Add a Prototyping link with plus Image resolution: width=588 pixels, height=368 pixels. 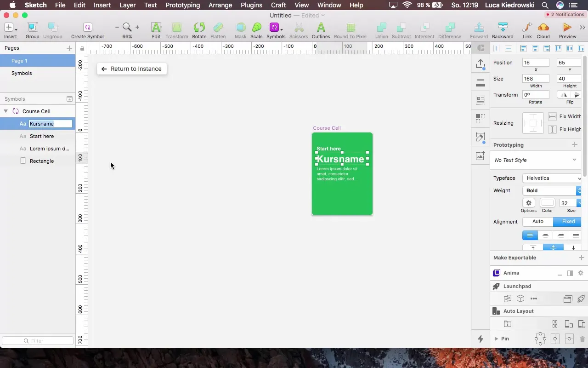575,145
